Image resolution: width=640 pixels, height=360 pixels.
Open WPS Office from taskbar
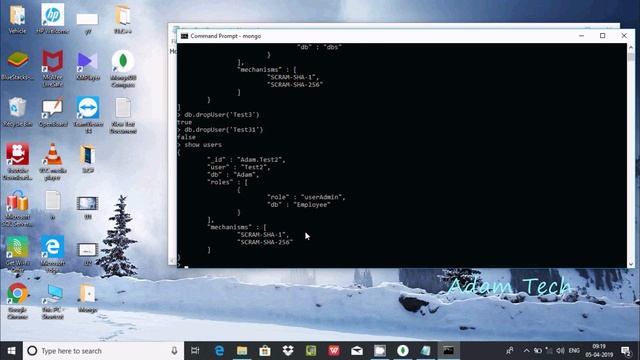pyautogui.click(x=334, y=351)
